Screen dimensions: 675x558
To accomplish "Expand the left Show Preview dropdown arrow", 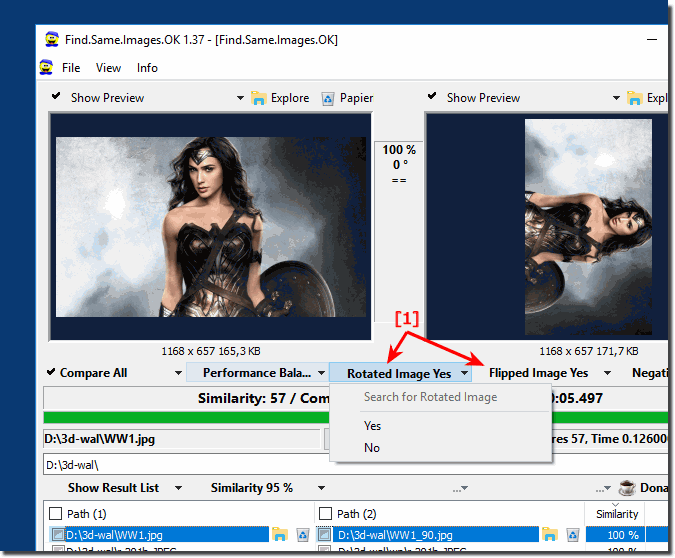I will click(240, 98).
